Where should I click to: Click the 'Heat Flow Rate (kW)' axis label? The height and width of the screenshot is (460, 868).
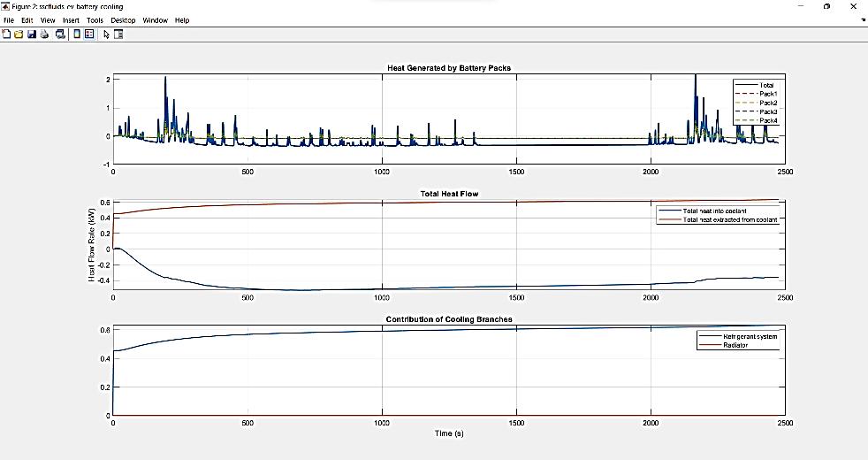tap(91, 245)
